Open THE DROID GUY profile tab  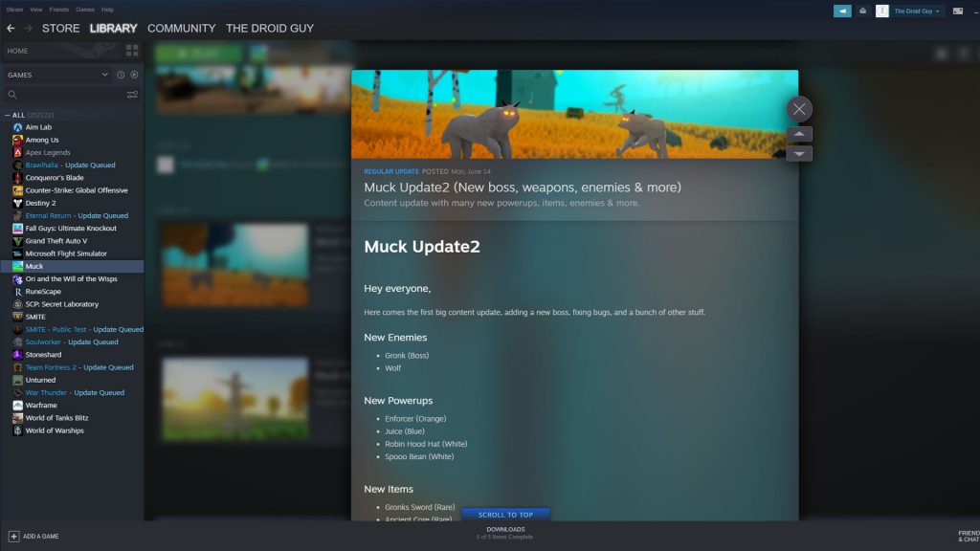click(270, 28)
